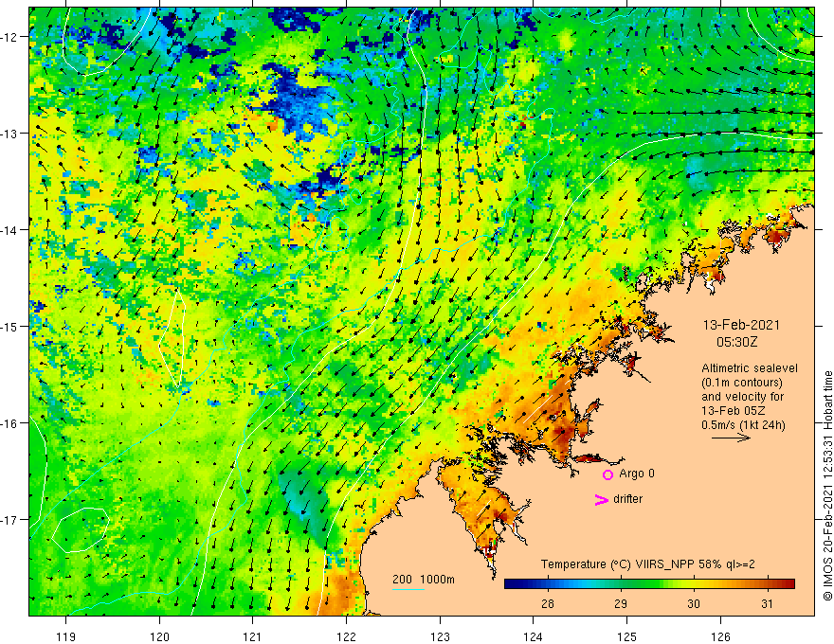834x644 pixels.
Task: Click longitude axis label 124
Action: [534, 636]
